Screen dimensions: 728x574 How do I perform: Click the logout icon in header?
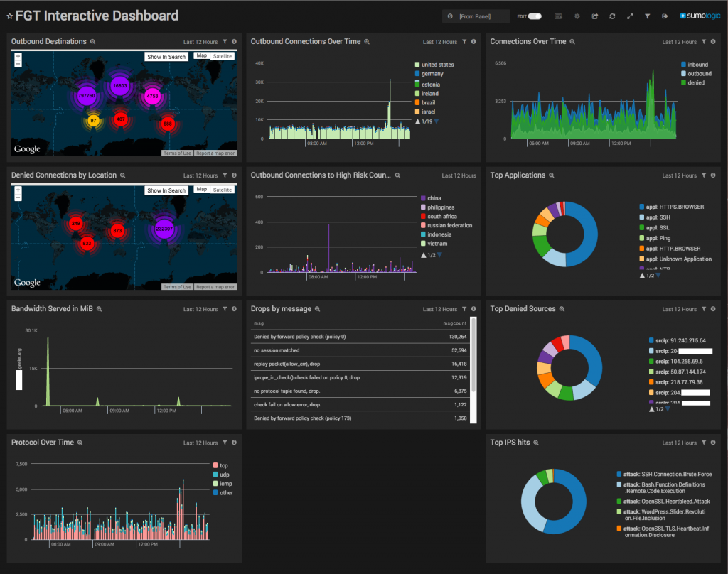point(665,16)
